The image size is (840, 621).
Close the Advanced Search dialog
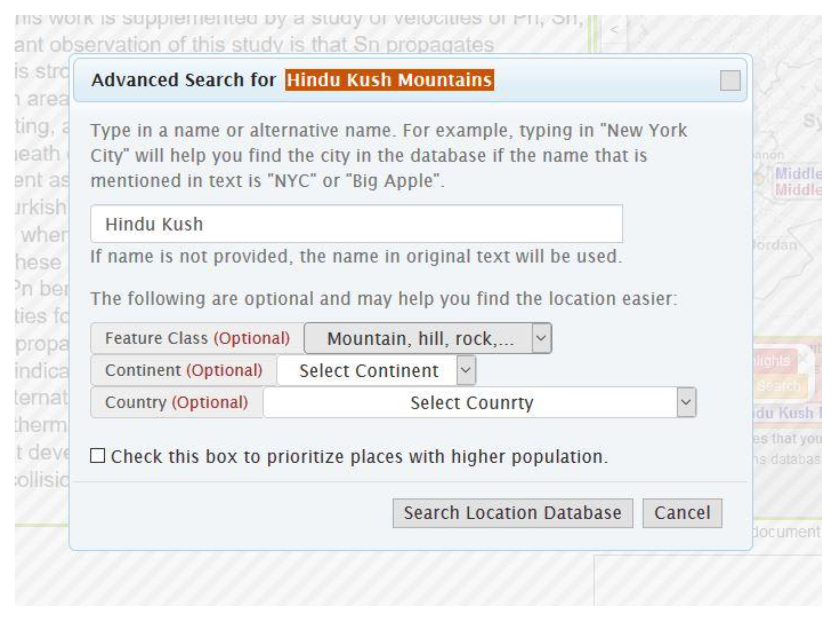730,81
